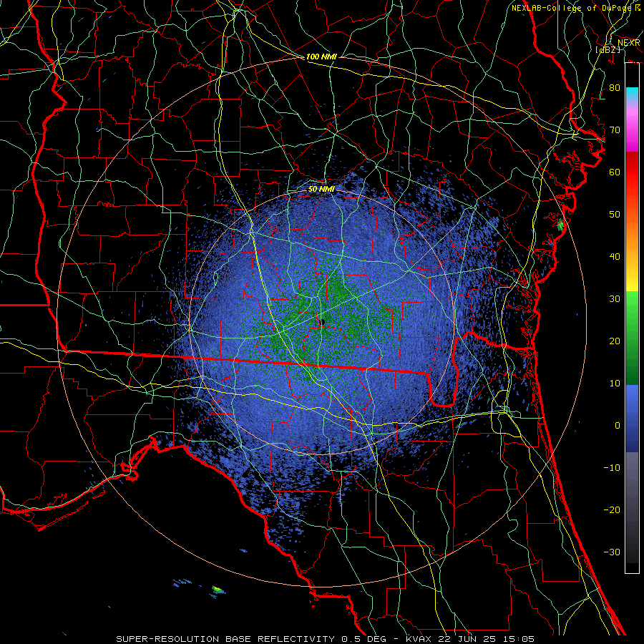Click the -30 value on the dBZ scale
Screen dimensions: 644x644
click(612, 552)
